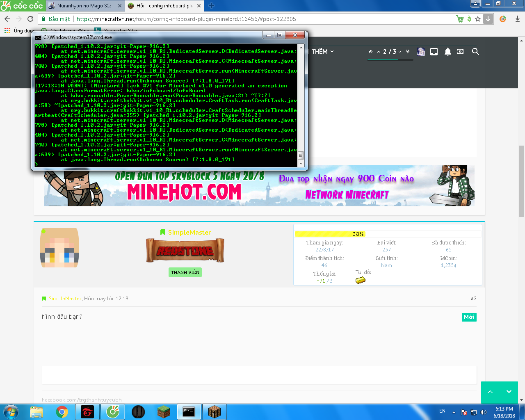Open the forum notifications bell

click(448, 52)
